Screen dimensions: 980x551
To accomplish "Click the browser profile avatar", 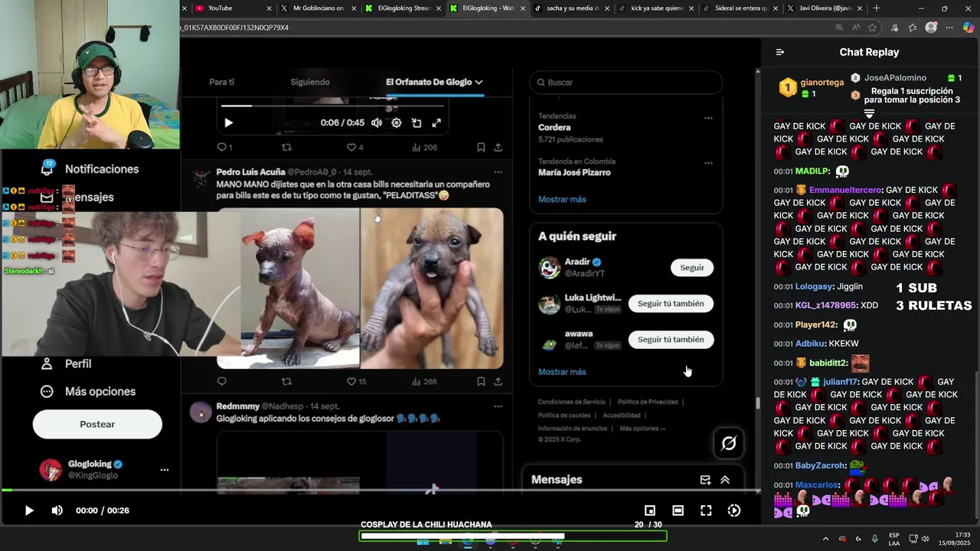I will point(931,28).
